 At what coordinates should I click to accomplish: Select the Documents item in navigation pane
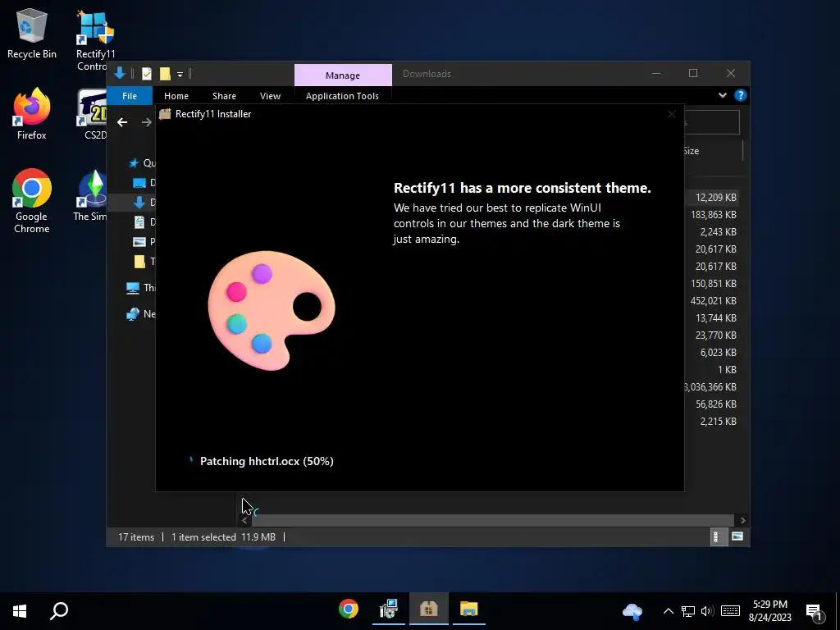(144, 221)
